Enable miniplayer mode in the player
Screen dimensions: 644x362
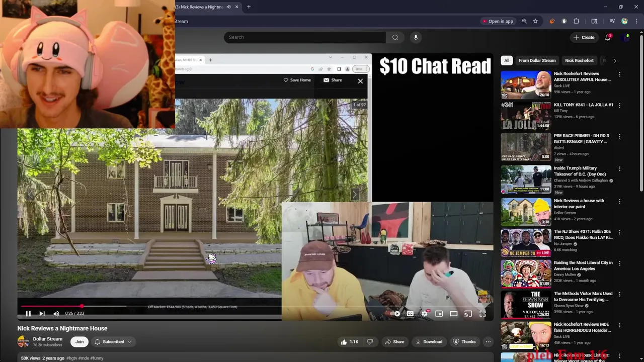coord(439,314)
